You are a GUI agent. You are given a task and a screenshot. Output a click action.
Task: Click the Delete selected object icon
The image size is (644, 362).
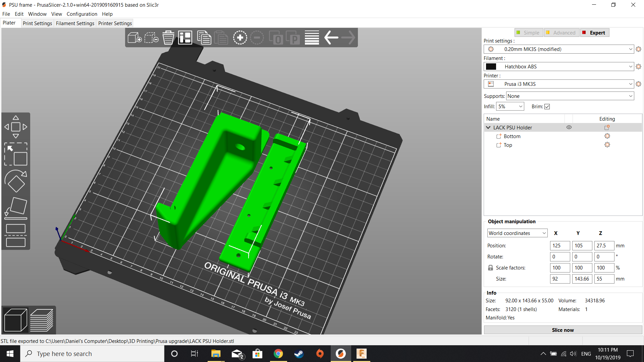(x=151, y=38)
